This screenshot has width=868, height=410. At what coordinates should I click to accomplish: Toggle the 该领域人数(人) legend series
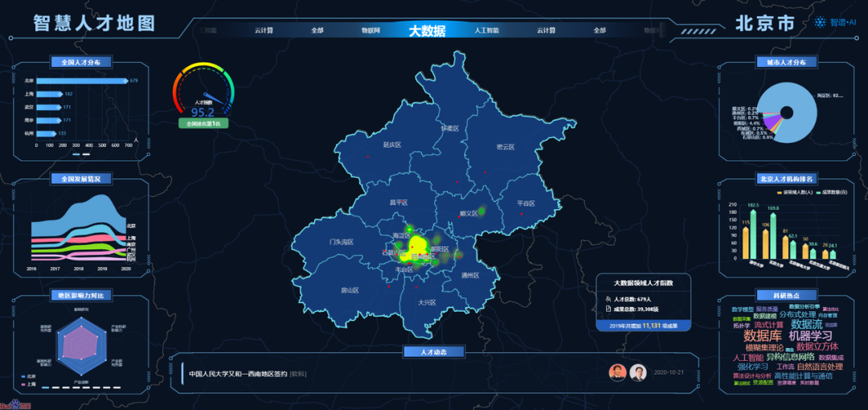(x=794, y=192)
